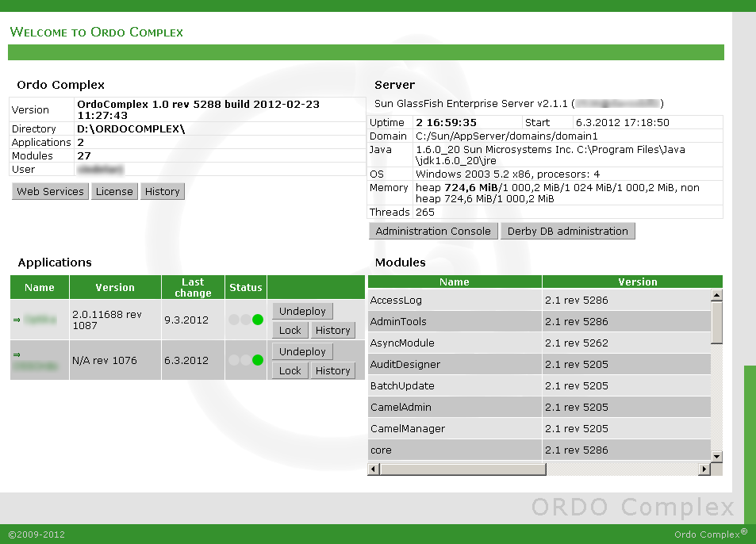Screen dimensions: 756x544
Task: Click the Applications Name column header
Action: coord(40,287)
